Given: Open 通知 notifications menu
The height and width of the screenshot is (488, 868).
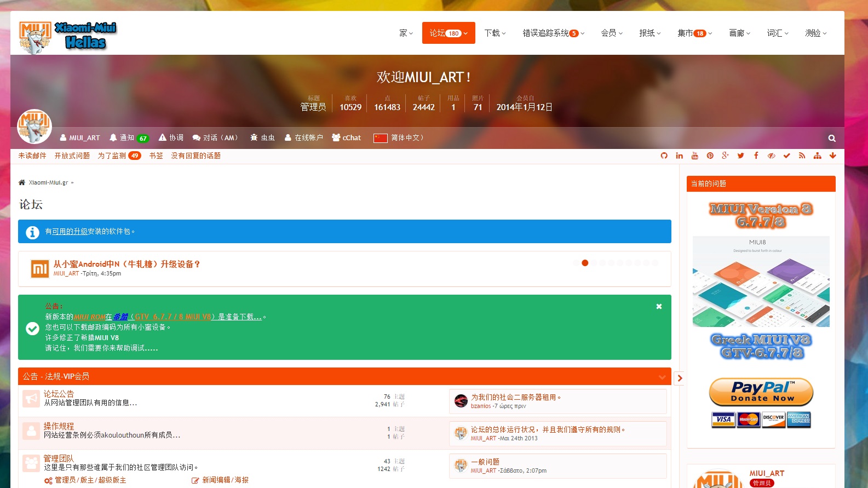Looking at the screenshot, I should [129, 138].
